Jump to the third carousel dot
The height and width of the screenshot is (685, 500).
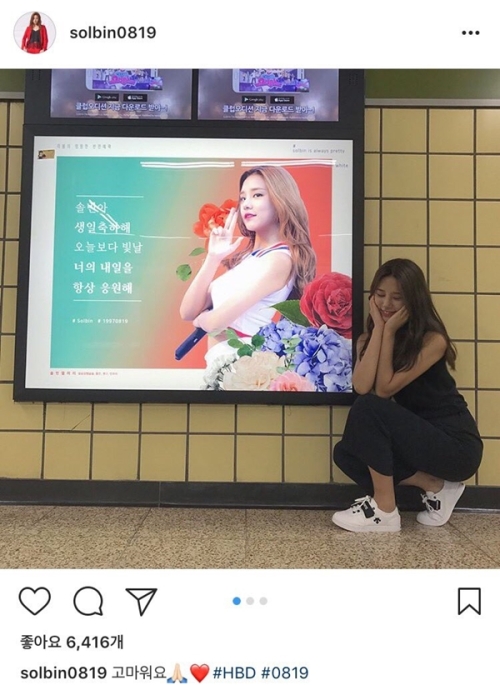tap(263, 601)
